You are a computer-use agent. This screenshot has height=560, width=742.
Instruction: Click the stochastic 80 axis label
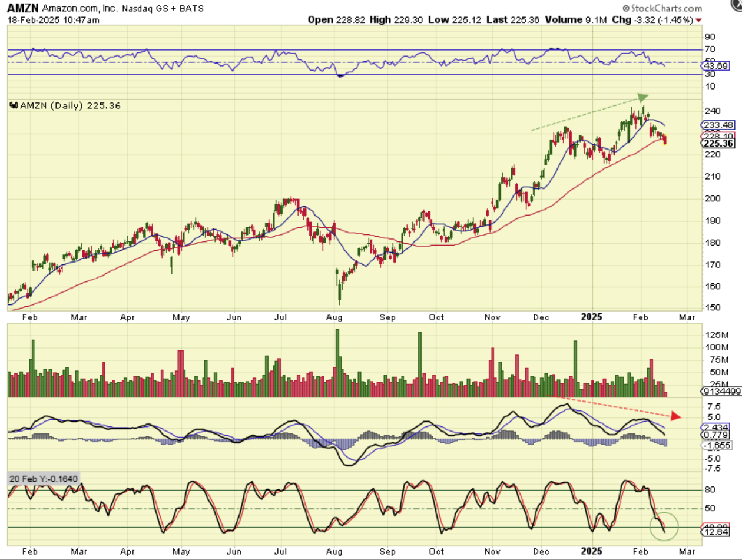click(710, 489)
